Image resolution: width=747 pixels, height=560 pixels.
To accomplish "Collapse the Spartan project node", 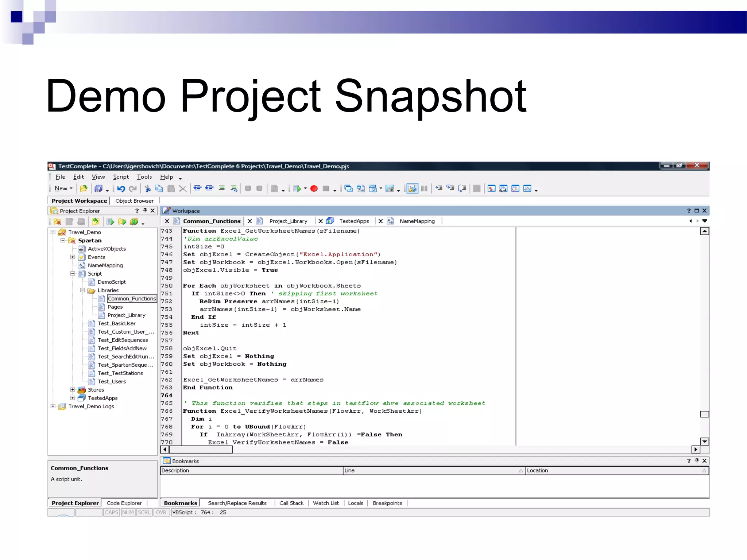I will 63,240.
